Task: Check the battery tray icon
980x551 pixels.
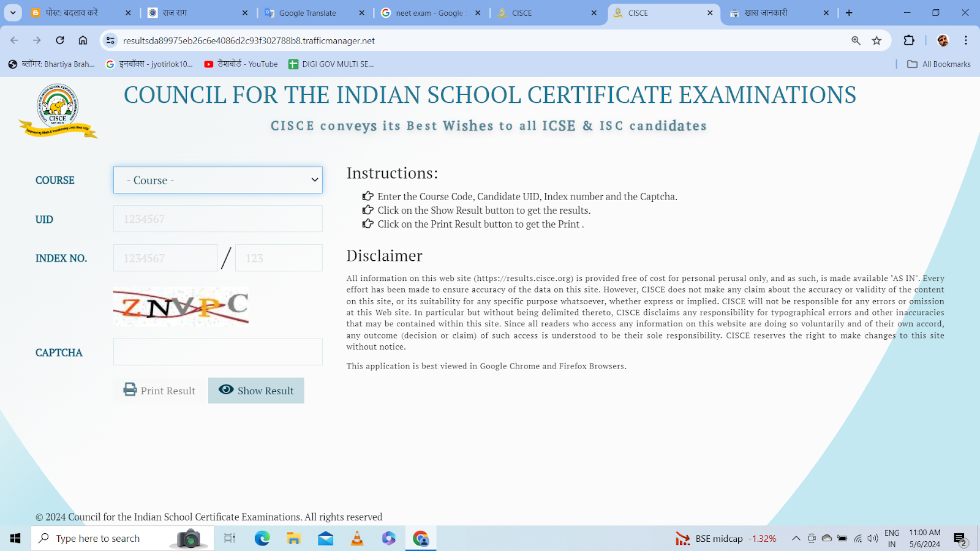Action: click(x=842, y=538)
